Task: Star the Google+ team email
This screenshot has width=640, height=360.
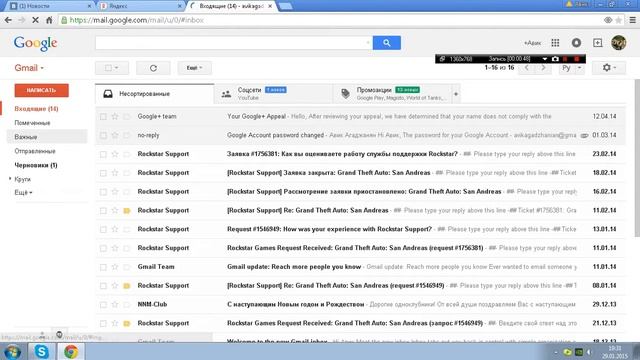Action: (x=115, y=116)
